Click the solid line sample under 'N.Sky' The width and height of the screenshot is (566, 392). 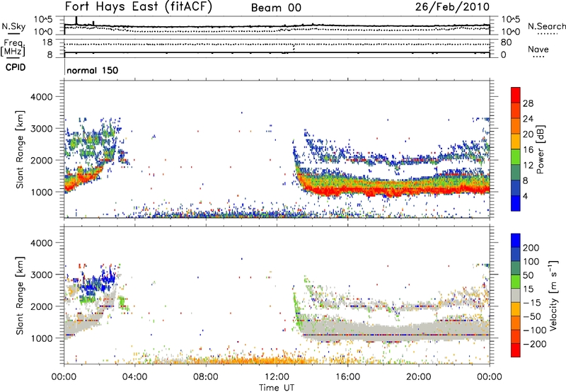[x=13, y=34]
